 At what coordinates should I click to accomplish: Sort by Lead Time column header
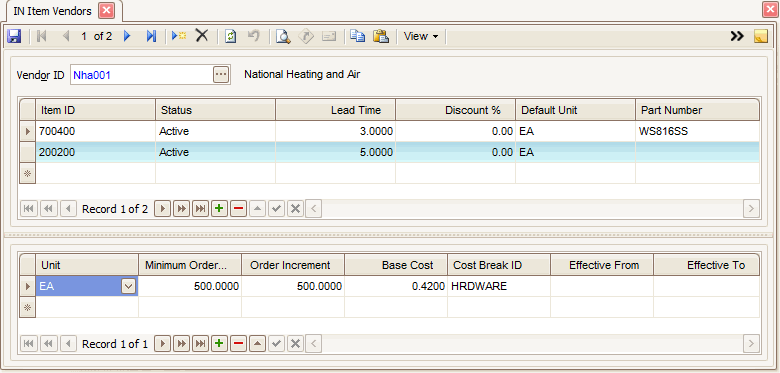[x=335, y=110]
